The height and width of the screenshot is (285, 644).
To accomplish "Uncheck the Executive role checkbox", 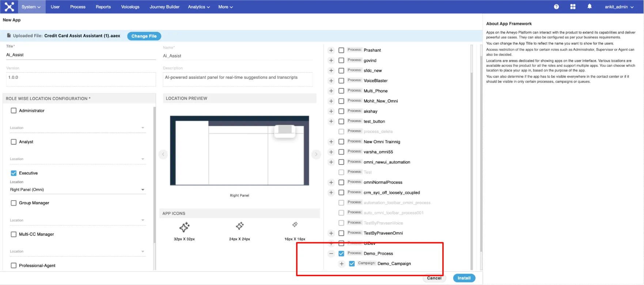I will (14, 173).
